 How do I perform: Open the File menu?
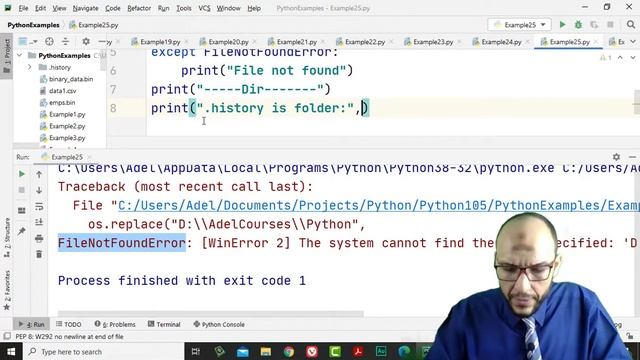tap(23, 8)
